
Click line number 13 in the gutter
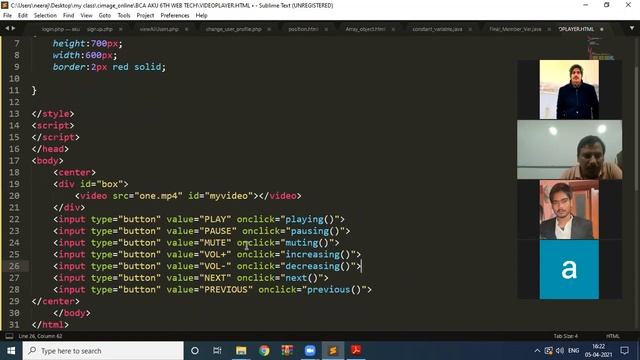tap(14, 114)
